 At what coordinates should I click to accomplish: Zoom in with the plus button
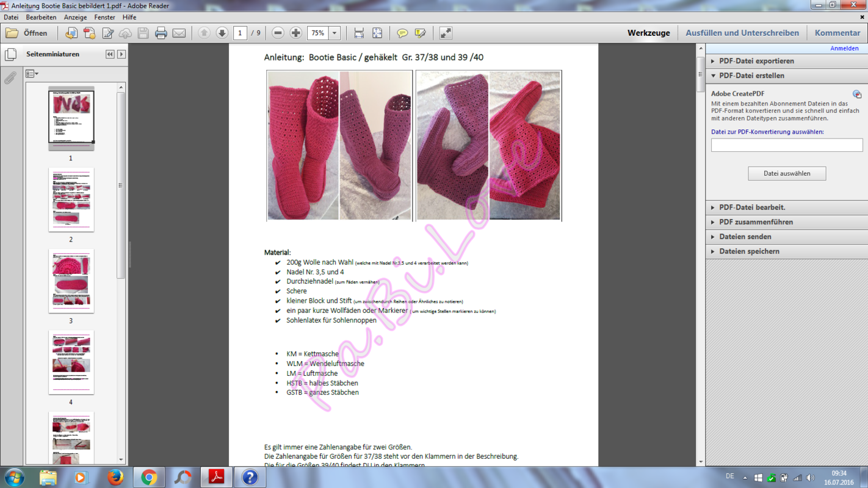(x=296, y=33)
